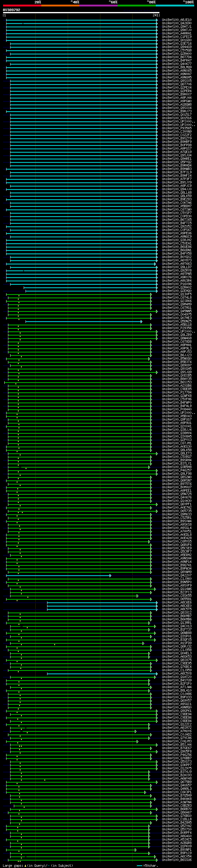Open the UniRef100_B6T7D4 entry
Screen dimensions: 197x868
(x=177, y=57)
